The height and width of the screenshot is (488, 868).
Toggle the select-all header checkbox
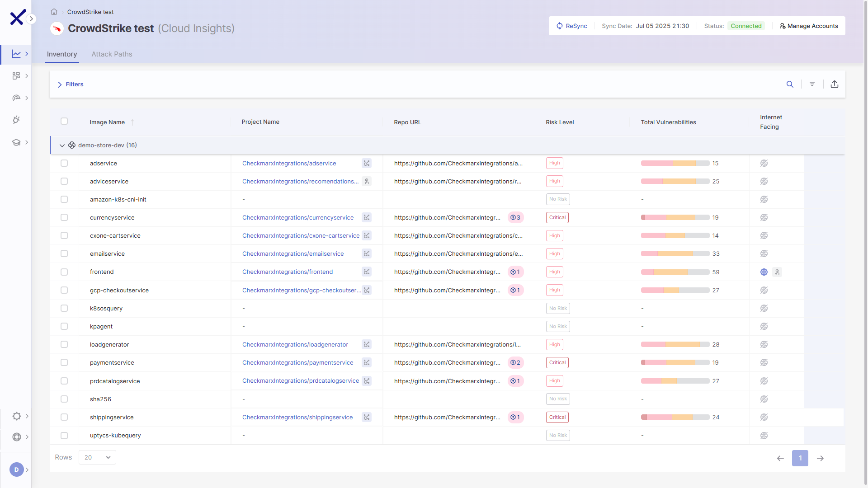click(64, 121)
